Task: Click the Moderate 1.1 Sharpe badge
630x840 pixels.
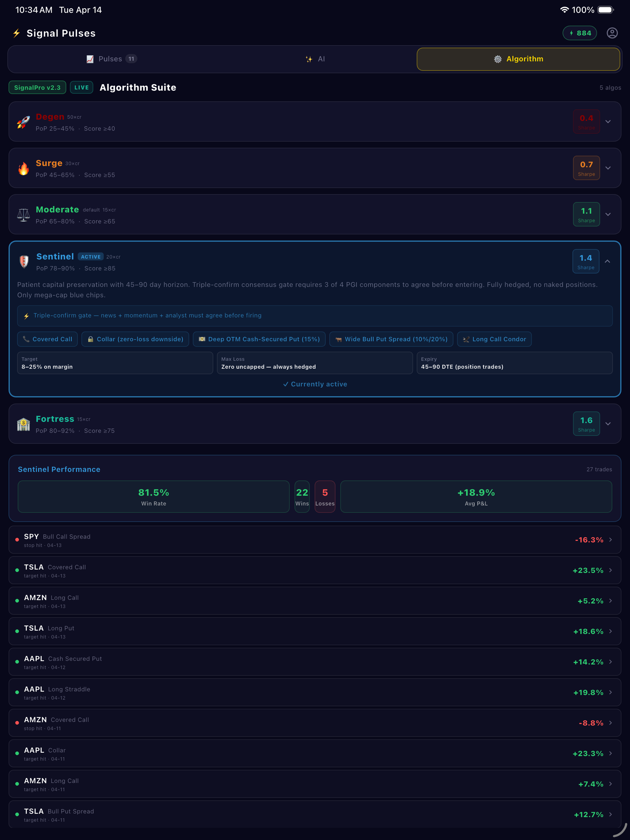Action: [586, 214]
